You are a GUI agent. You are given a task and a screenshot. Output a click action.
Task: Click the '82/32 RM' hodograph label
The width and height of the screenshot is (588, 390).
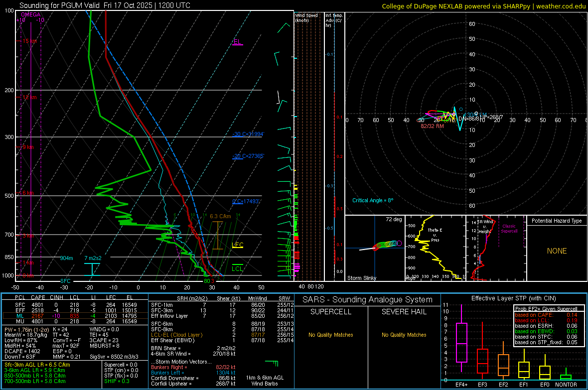432,126
